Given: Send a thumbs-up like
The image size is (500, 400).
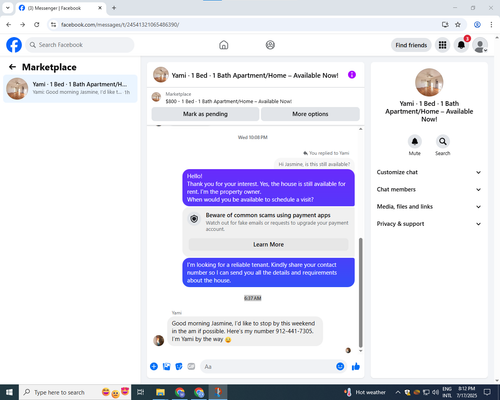Looking at the screenshot, I should [x=356, y=367].
